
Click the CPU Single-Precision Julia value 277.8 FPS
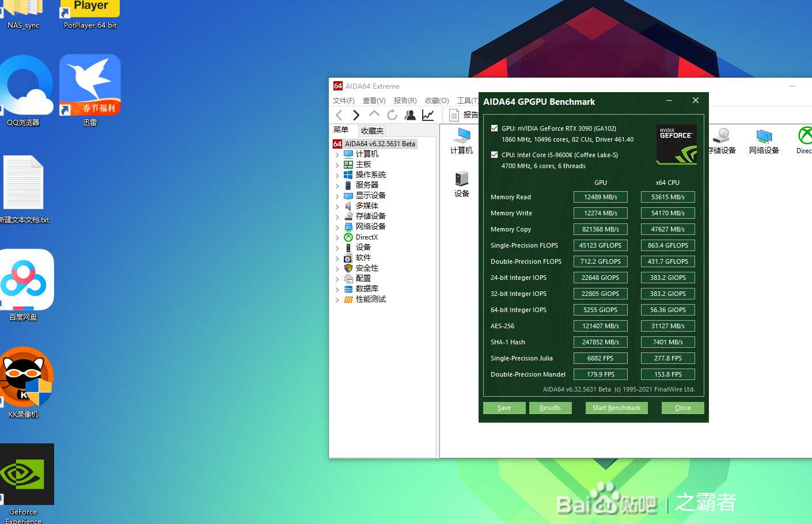[x=668, y=358]
